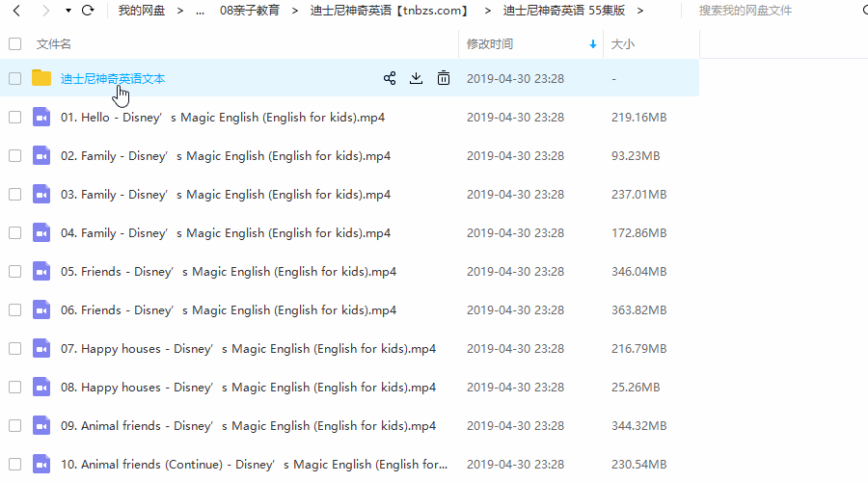The height and width of the screenshot is (483, 868).
Task: Click video icon of 08. Happy houses
Action: coord(41,388)
